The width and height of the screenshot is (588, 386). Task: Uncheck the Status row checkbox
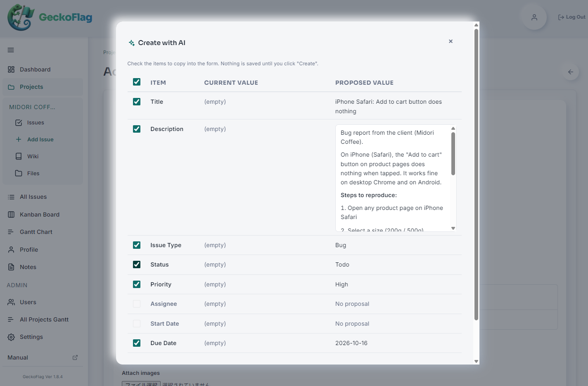[x=137, y=264]
